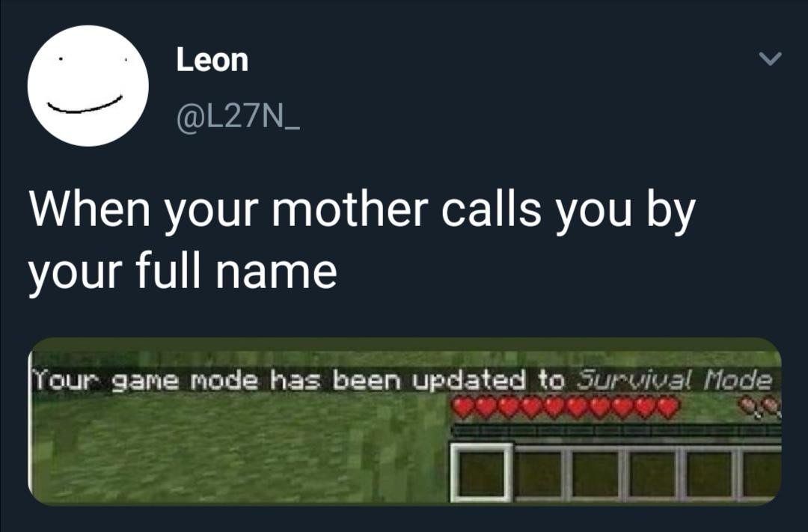Click the 'your full name' text line

(183, 271)
